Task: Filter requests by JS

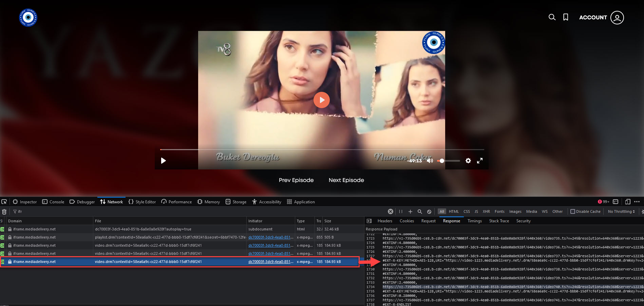Action: (x=476, y=211)
